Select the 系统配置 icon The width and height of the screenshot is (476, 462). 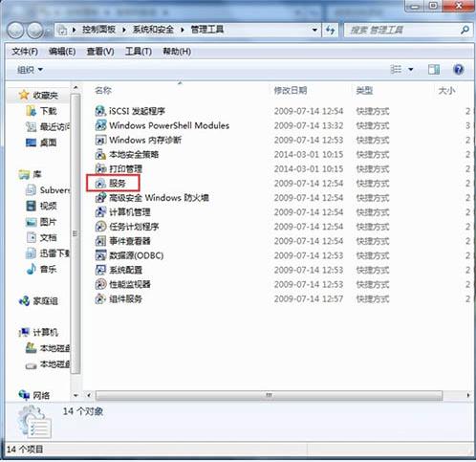point(100,270)
